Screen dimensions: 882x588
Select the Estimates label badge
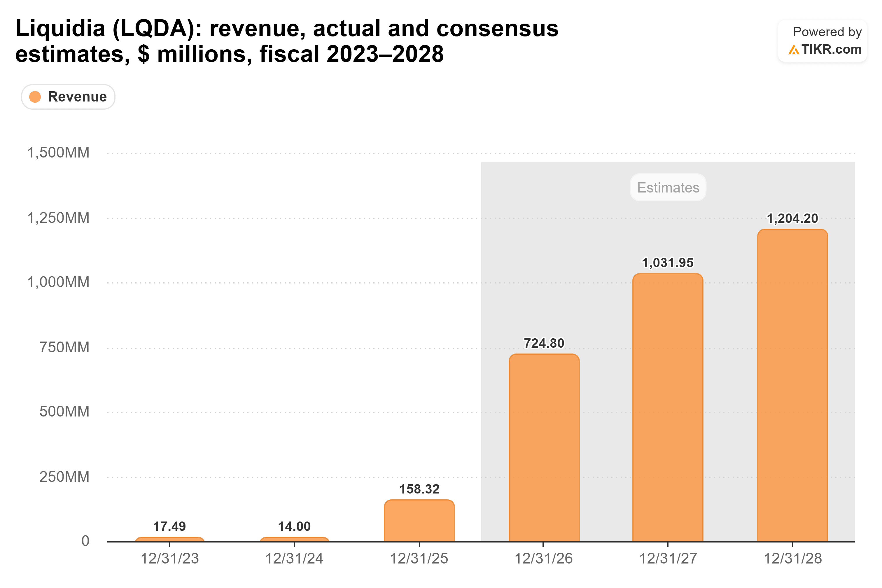(x=668, y=188)
